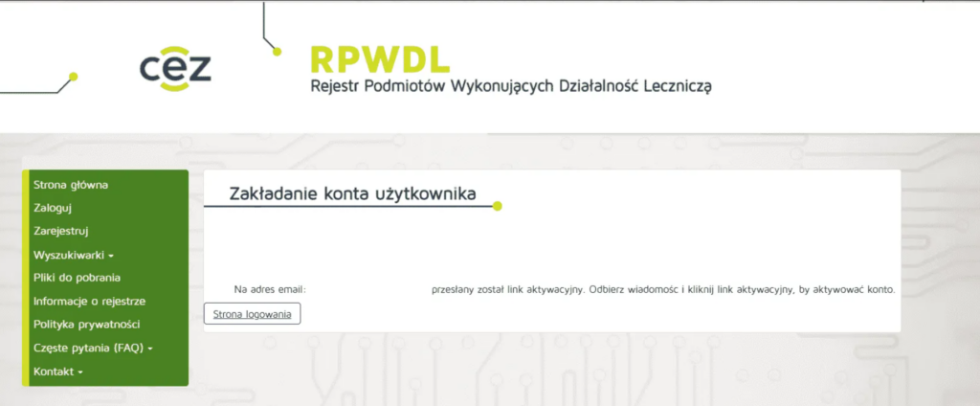Click the activation link instruction message text
This screenshot has width=980, height=406.
662,289
